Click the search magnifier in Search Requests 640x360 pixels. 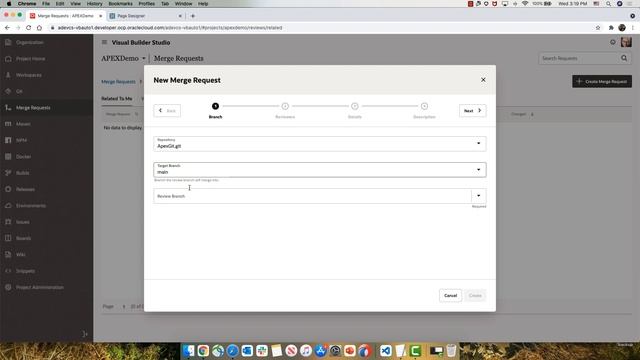coord(624,58)
